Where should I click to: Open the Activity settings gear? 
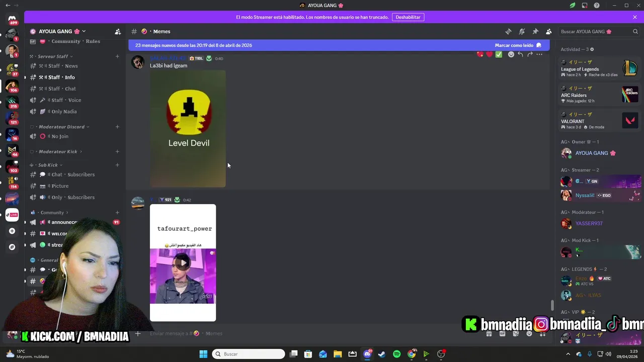coord(592,49)
